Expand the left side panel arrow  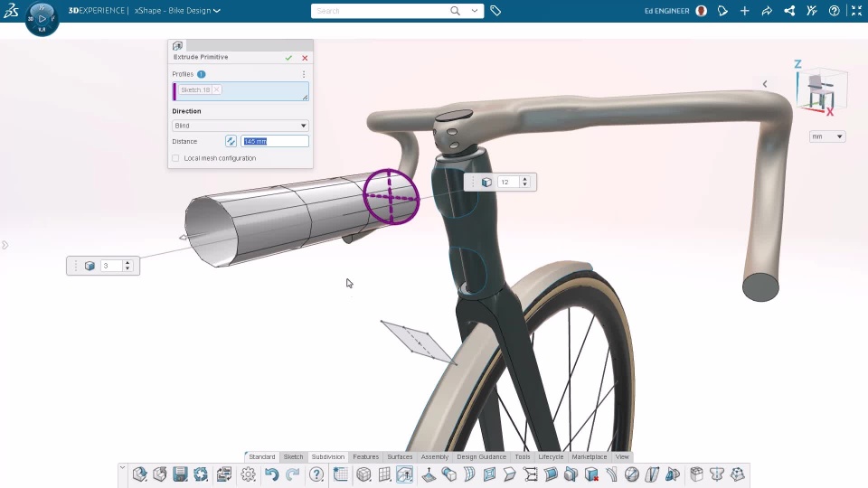point(5,245)
